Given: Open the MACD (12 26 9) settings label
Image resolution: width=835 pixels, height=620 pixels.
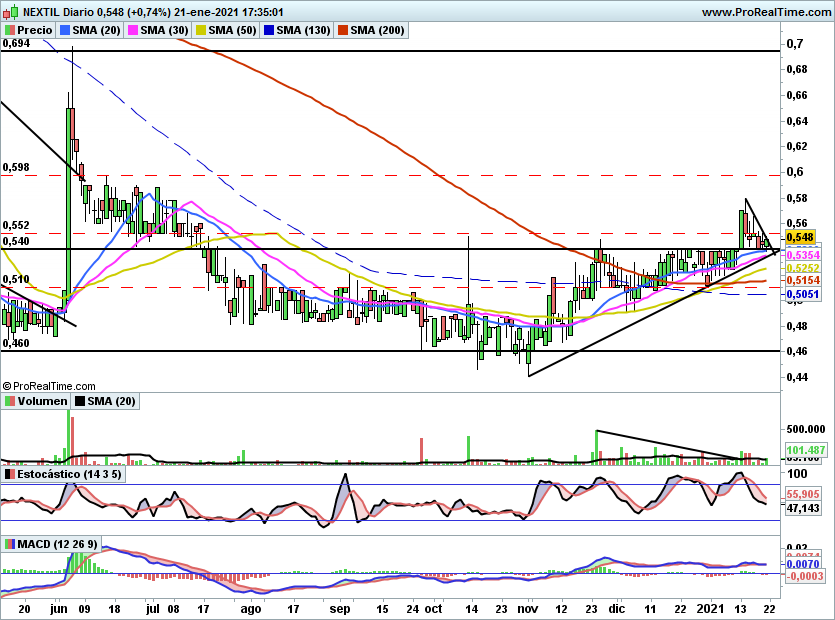Looking at the screenshot, I should click(58, 544).
